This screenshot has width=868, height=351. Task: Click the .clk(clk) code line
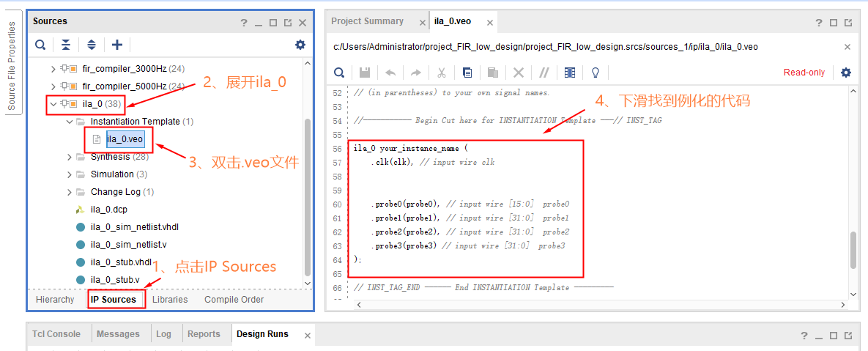[x=433, y=163]
